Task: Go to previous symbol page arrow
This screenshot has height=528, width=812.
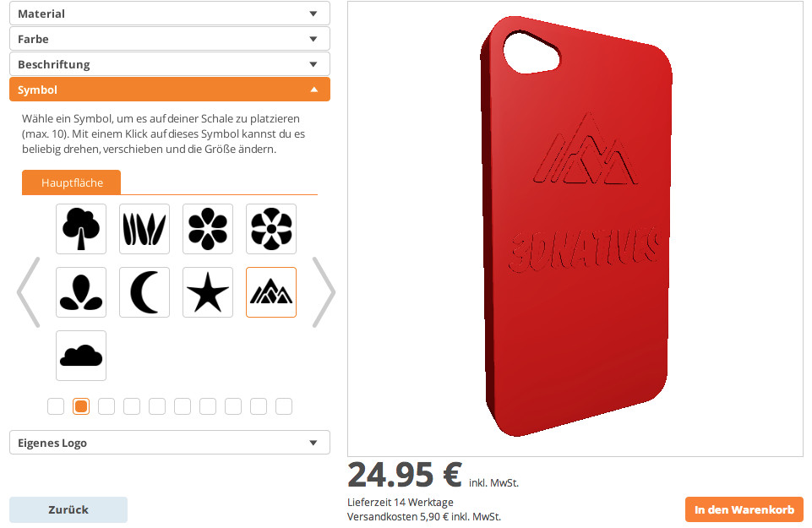Action: [x=29, y=292]
